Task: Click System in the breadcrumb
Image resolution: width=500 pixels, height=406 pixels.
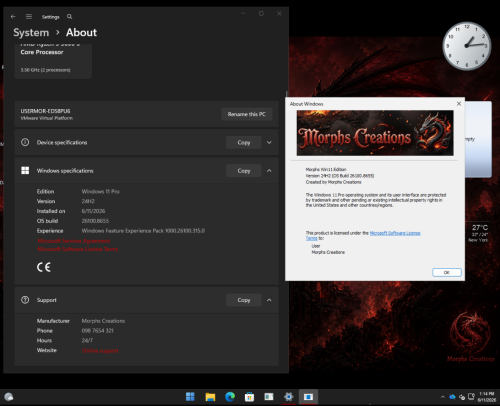Action: 31,33
